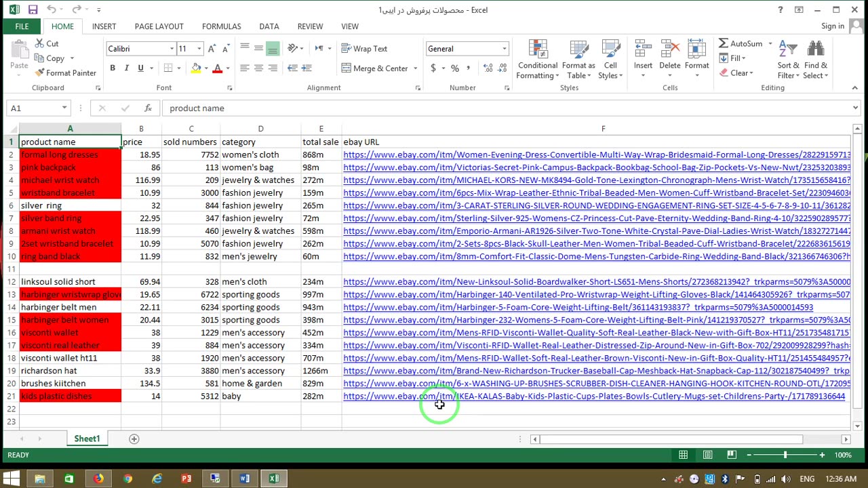Switch to the REVIEW tab
868x488 pixels.
coord(310,26)
